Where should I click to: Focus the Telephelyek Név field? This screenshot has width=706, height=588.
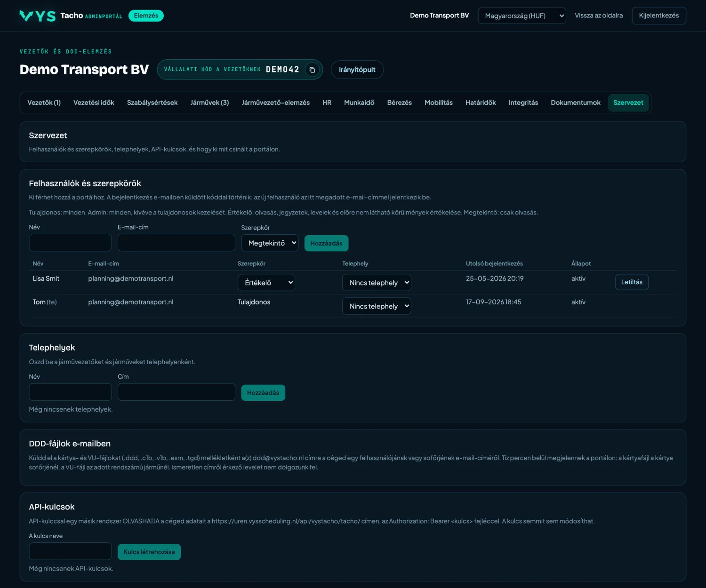coord(70,392)
